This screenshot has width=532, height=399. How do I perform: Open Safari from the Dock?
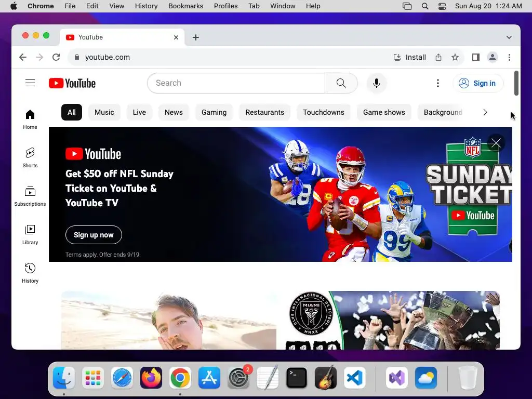pos(122,378)
